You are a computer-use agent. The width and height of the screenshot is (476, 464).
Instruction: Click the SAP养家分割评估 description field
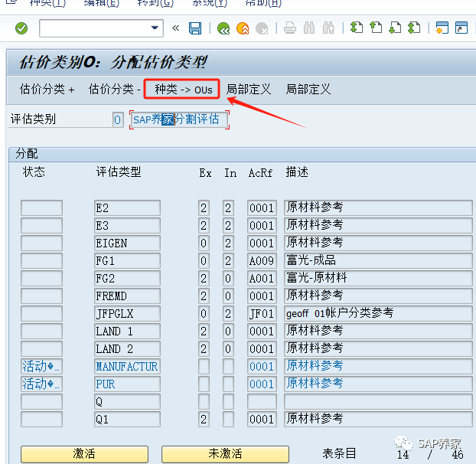[179, 119]
